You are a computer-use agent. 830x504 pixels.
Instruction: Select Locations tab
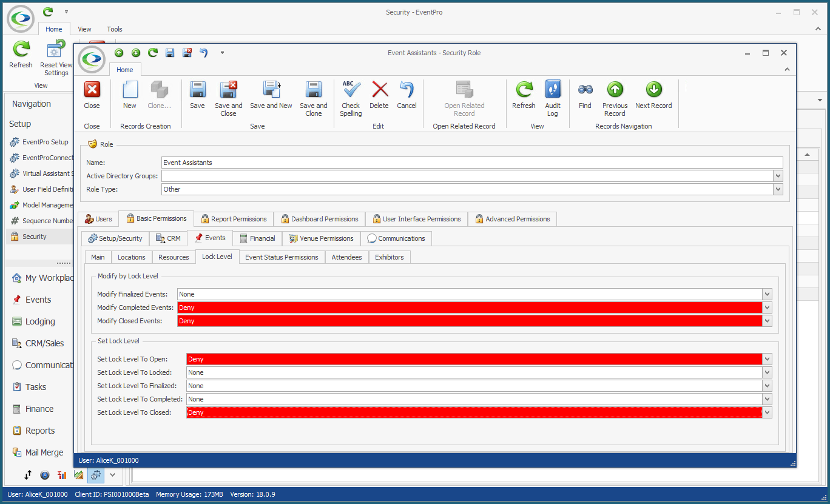pos(132,257)
